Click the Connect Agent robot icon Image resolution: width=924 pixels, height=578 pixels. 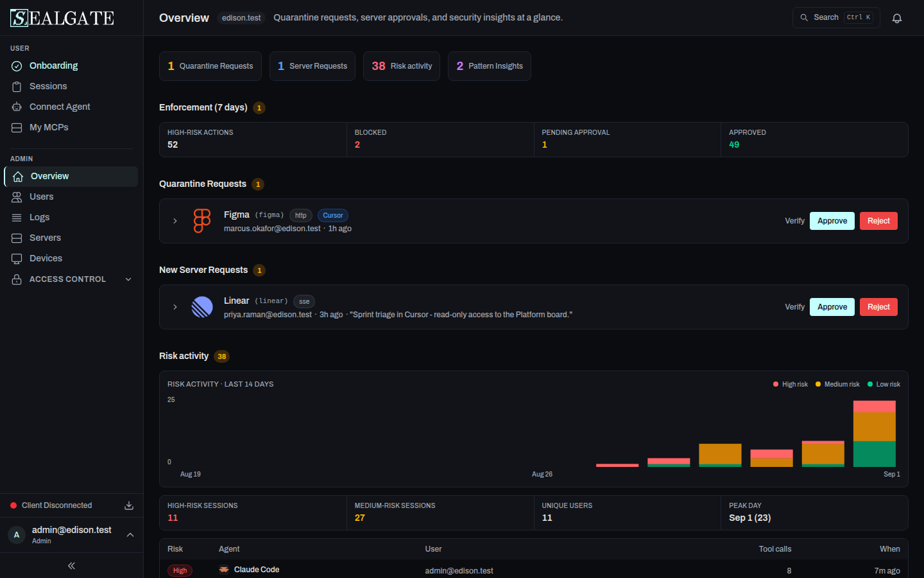[x=17, y=107]
